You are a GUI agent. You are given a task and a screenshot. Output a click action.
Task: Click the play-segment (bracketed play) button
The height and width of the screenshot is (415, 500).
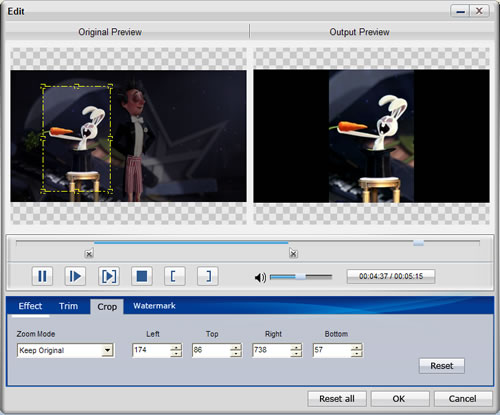109,276
